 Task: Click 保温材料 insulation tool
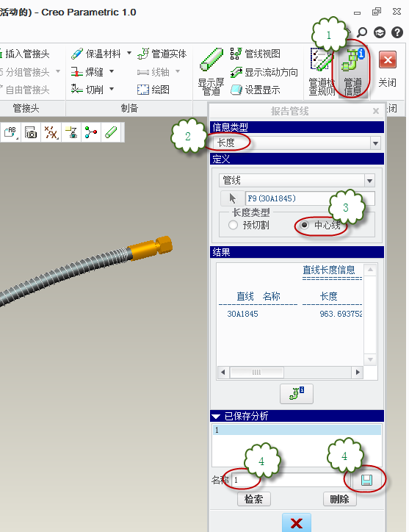point(95,54)
